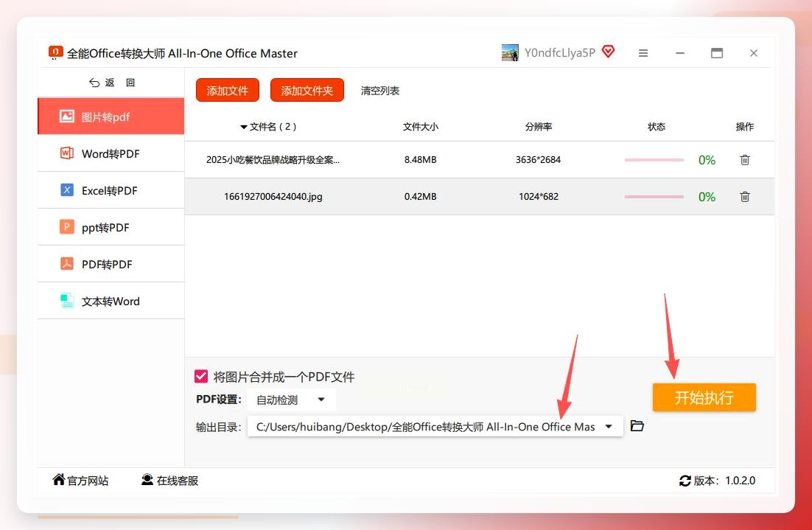Click the refresh icon beside 版本
The image size is (812, 530).
685,481
